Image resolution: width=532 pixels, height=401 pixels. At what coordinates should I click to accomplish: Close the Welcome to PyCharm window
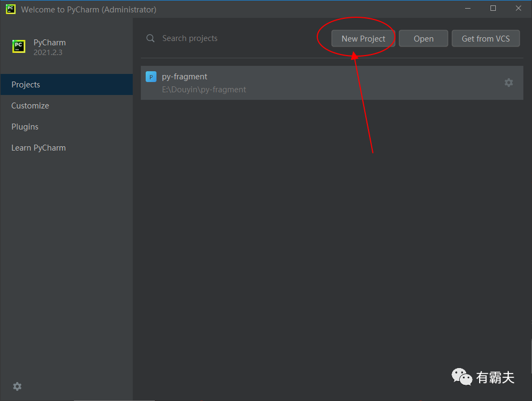click(518, 9)
